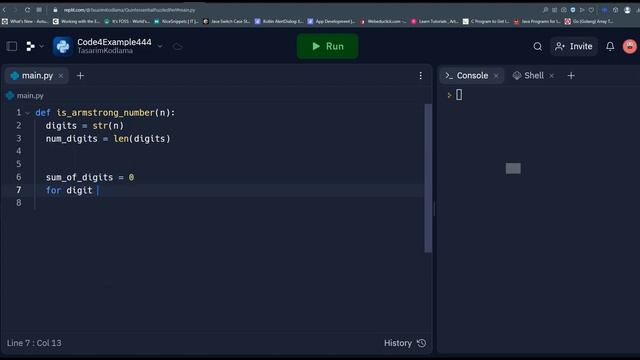
Task: Add a new editor tab
Action: [x=80, y=76]
